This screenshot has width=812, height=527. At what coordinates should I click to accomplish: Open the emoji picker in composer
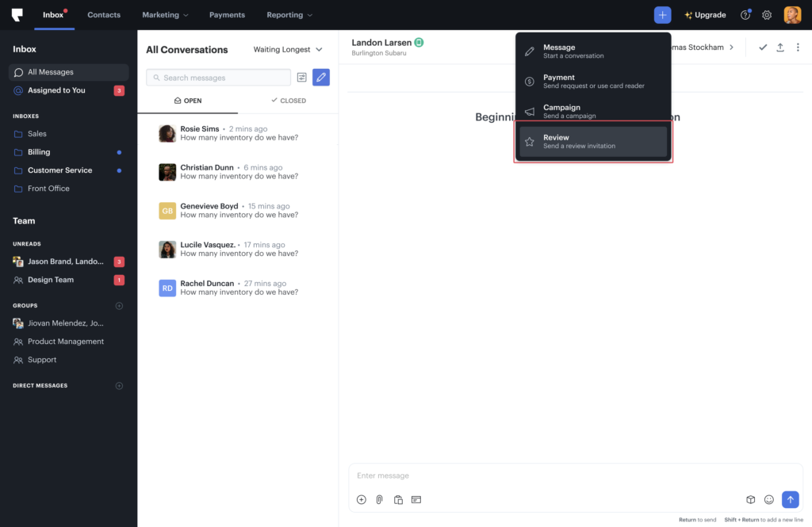(768, 499)
